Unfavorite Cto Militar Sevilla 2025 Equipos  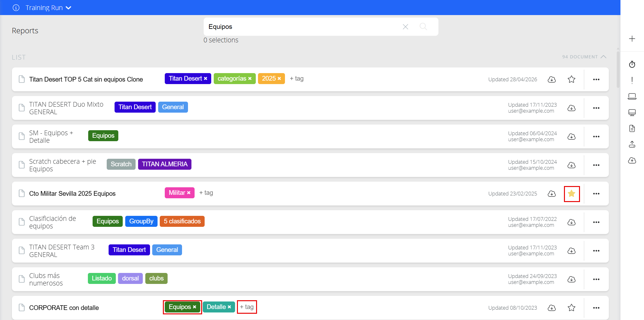pyautogui.click(x=572, y=194)
